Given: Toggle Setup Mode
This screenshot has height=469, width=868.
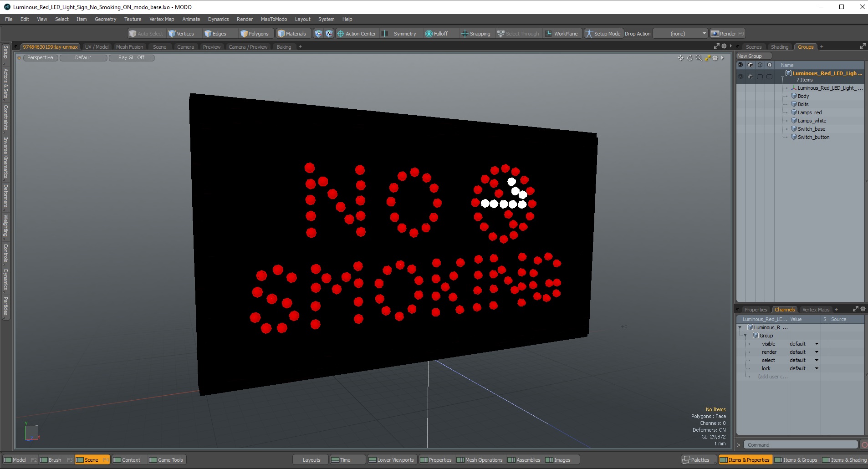Looking at the screenshot, I should point(603,34).
